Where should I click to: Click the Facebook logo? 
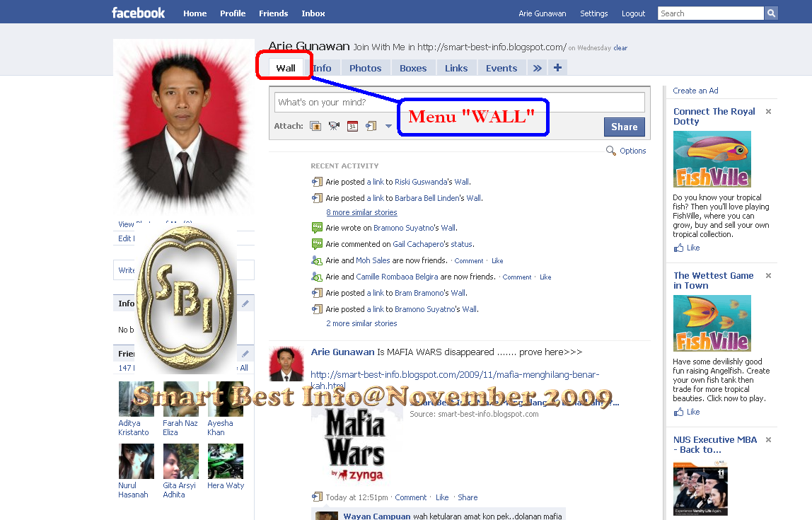138,13
